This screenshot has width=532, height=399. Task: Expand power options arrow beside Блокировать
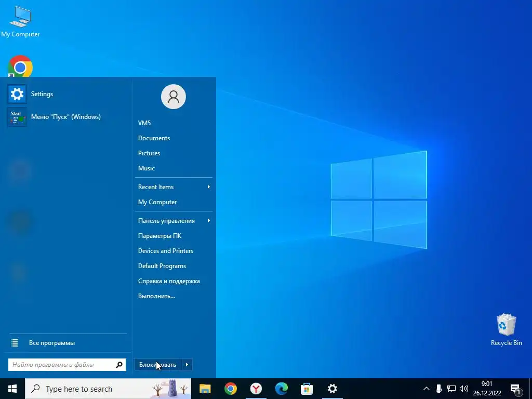coord(187,365)
